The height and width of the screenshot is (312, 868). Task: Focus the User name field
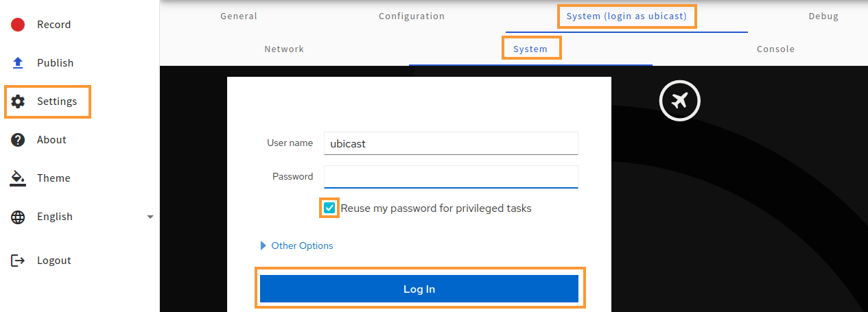tap(451, 143)
